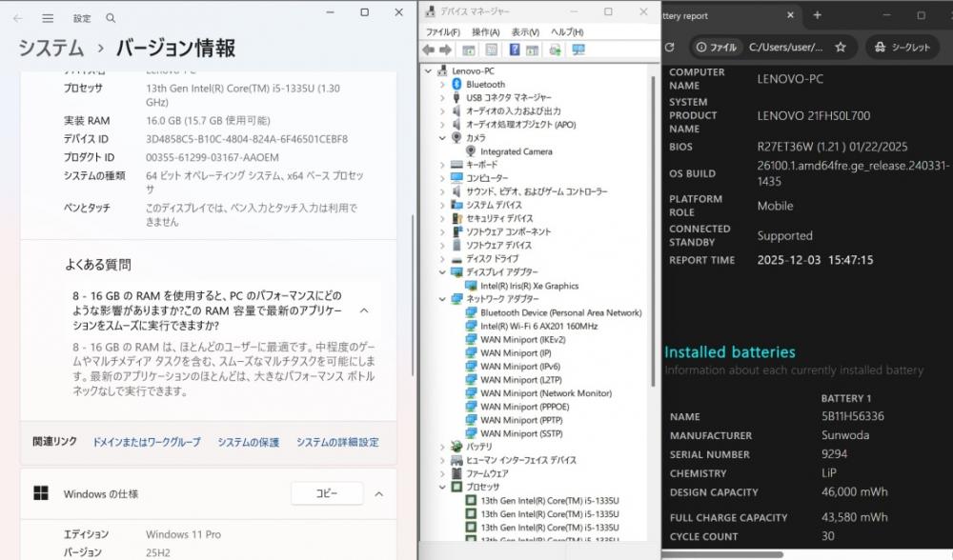Click the Device Manager vertical scrollbar

coord(653,230)
